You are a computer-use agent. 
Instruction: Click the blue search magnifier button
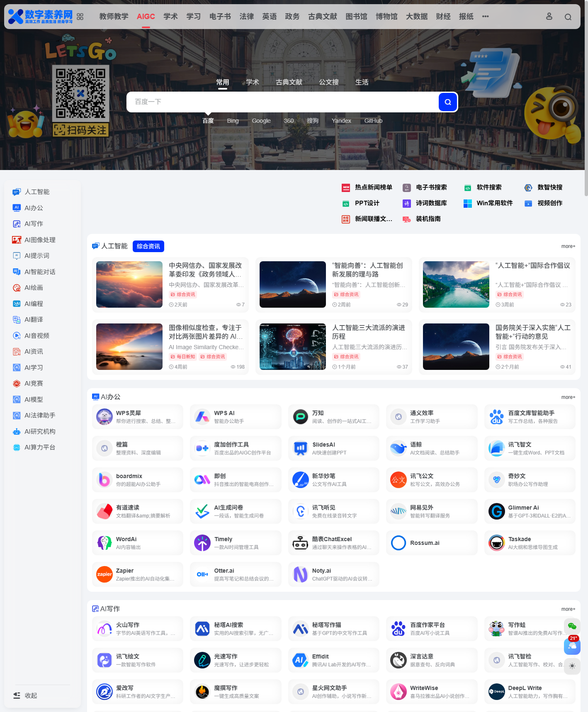[x=448, y=102]
